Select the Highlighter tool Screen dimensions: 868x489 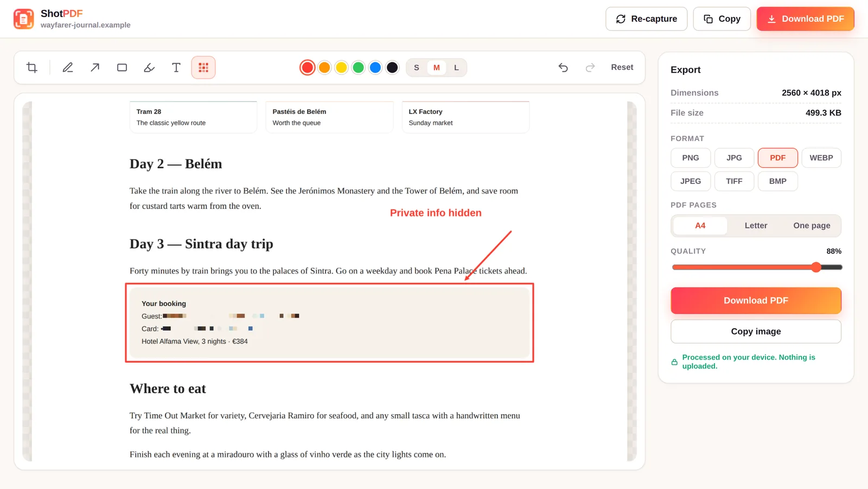click(x=149, y=67)
